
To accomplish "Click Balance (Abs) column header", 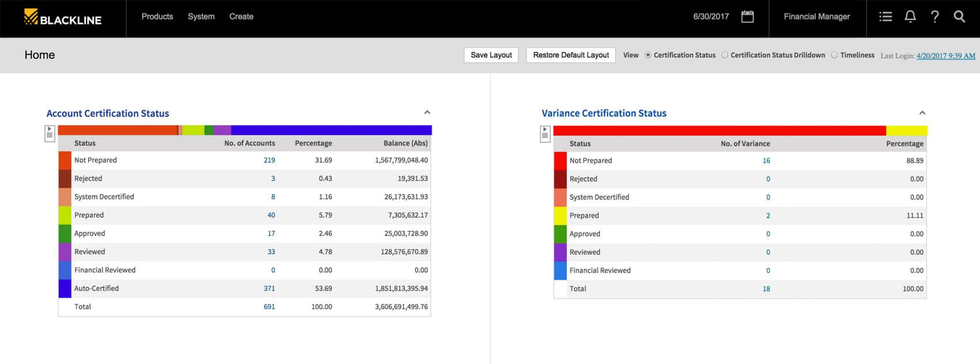I will click(x=406, y=143).
